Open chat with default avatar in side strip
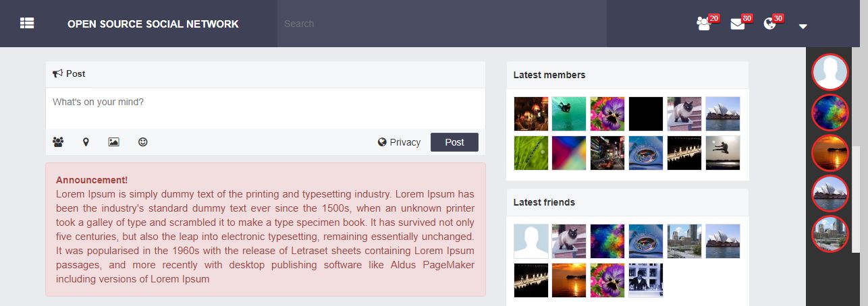The width and height of the screenshot is (868, 306). point(830,72)
